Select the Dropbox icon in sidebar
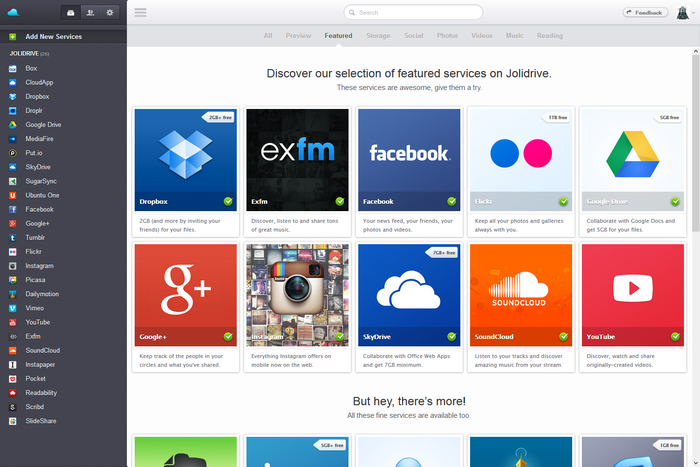The width and height of the screenshot is (700, 467). coord(12,96)
